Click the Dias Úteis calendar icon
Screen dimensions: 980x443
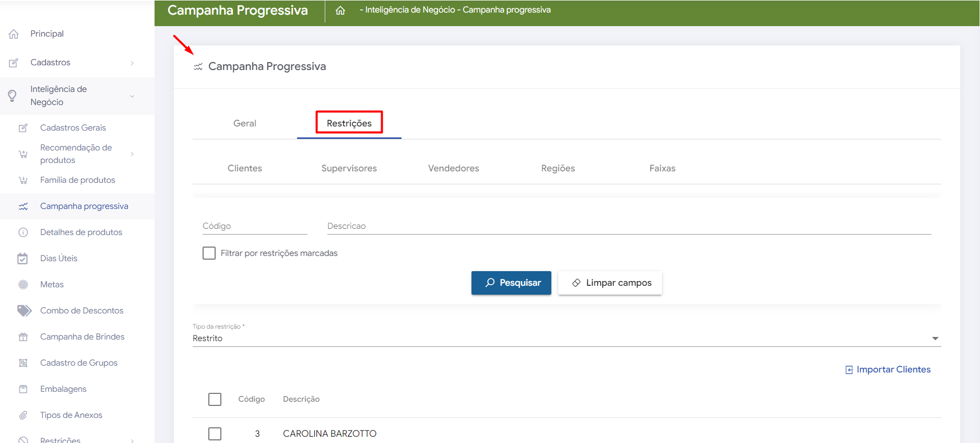pyautogui.click(x=23, y=259)
